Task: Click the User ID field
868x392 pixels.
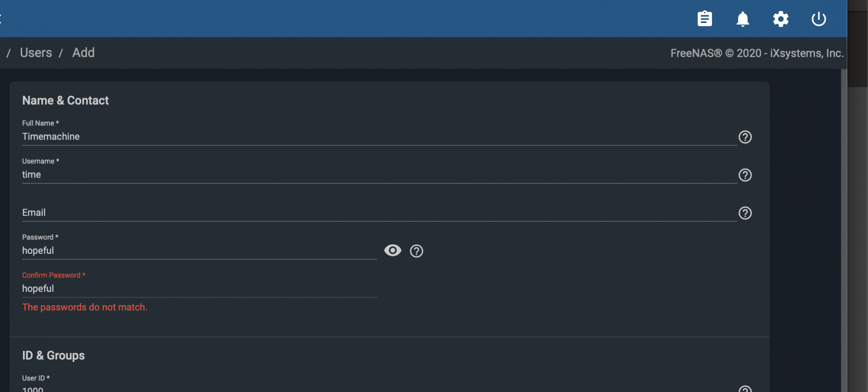Action: click(379, 388)
